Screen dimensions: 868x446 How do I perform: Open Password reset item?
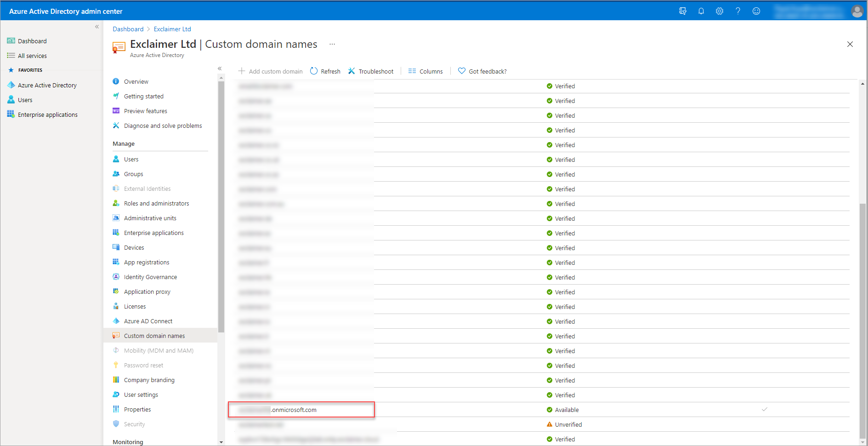143,365
